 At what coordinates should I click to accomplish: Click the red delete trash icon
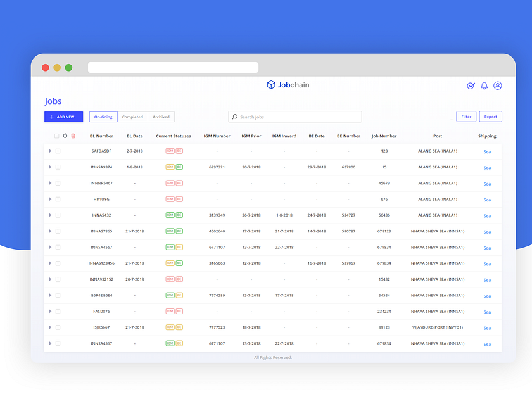pyautogui.click(x=73, y=136)
